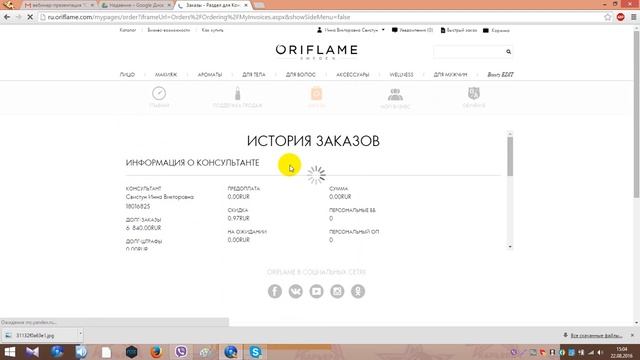Viewport: 640px width, 360px height.
Task: Click the search magnifier icon
Action: click(508, 52)
